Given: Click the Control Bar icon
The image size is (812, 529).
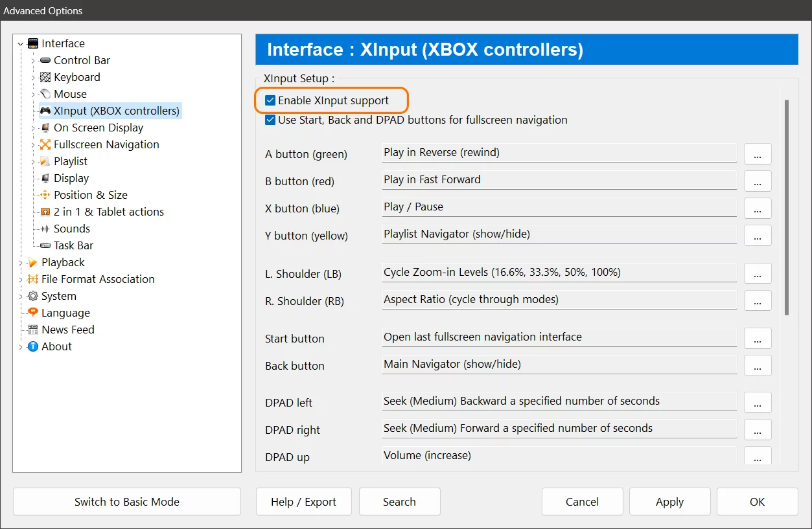Looking at the screenshot, I should pyautogui.click(x=45, y=60).
